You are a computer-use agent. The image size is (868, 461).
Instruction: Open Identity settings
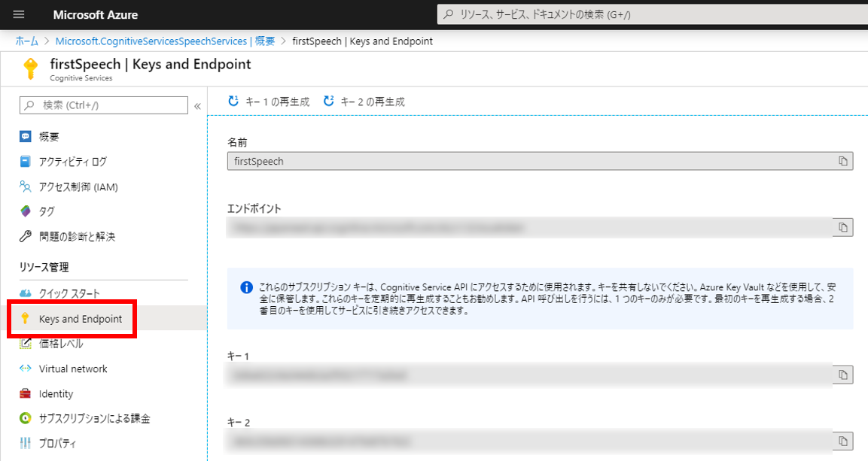tap(56, 393)
